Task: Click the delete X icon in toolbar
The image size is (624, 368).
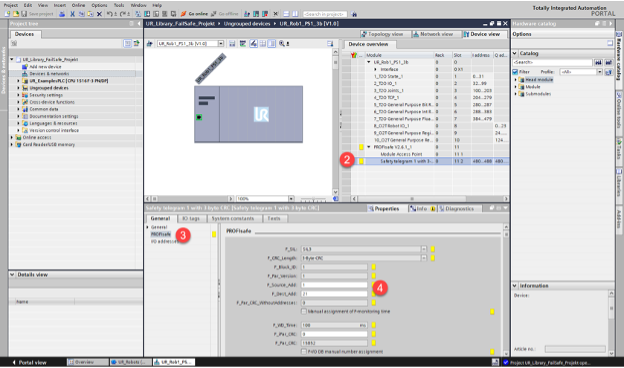Action: 99,14
